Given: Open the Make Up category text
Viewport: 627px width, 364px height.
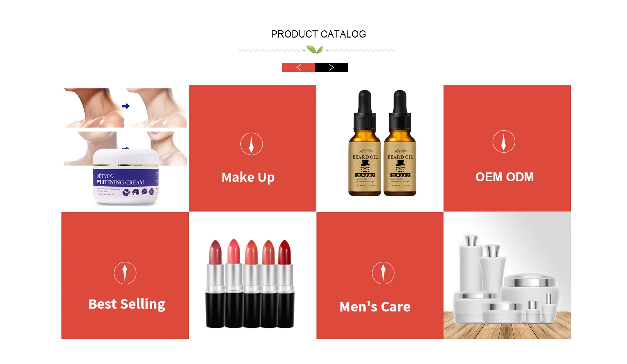Looking at the screenshot, I should click(248, 178).
